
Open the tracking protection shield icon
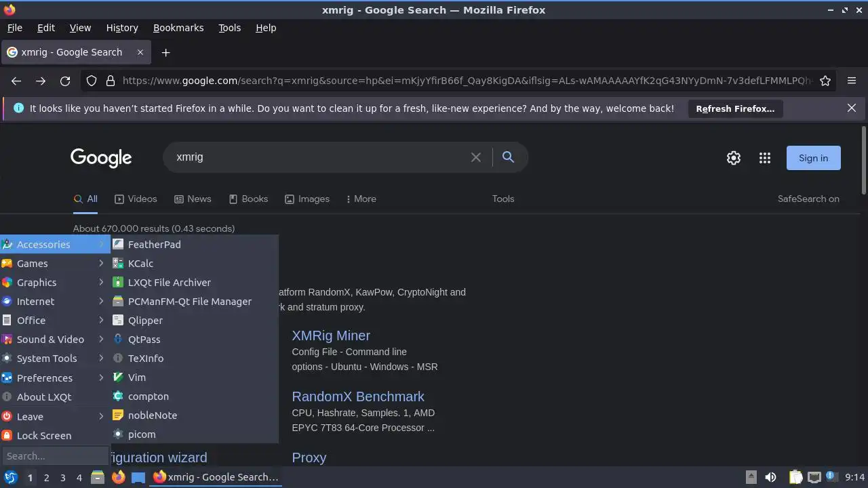[92, 81]
